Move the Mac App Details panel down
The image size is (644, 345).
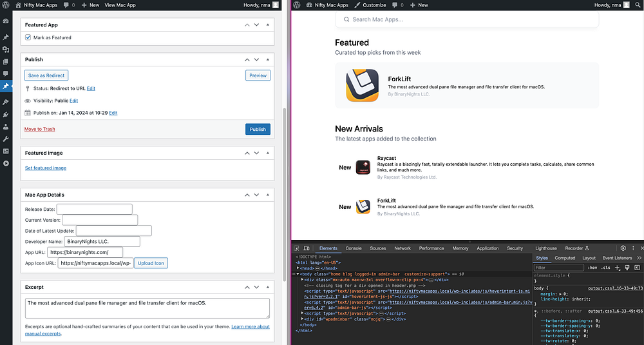pos(257,195)
